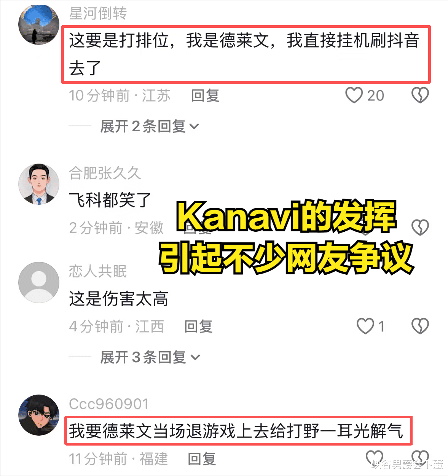The height and width of the screenshot is (476, 448).
Task: Open 星河倒转's profile avatar
Action: 39,24
